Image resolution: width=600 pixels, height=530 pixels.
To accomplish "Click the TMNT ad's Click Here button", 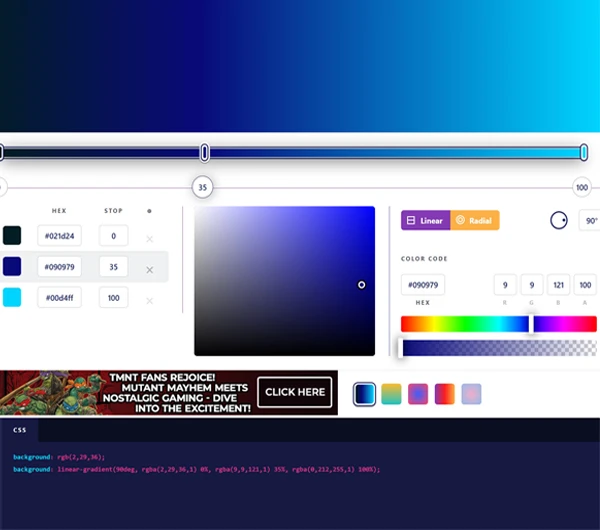I will [294, 392].
